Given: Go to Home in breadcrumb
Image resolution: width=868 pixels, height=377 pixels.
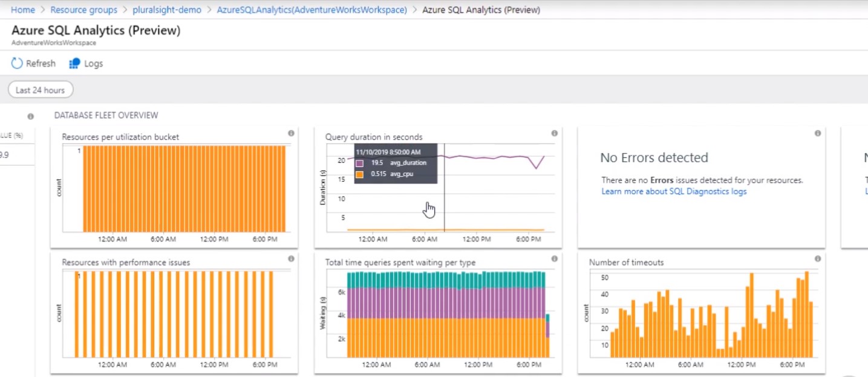Looking at the screenshot, I should coord(23,10).
